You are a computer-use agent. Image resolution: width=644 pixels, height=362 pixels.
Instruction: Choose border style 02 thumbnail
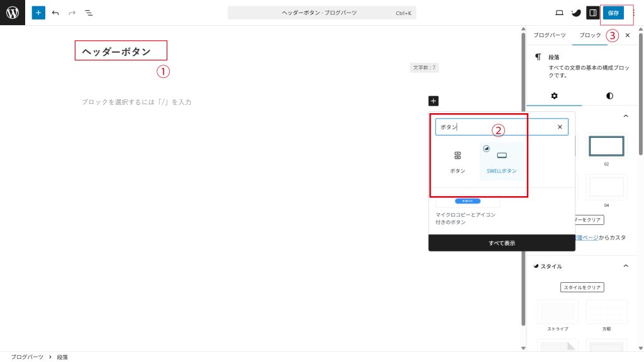pos(606,146)
